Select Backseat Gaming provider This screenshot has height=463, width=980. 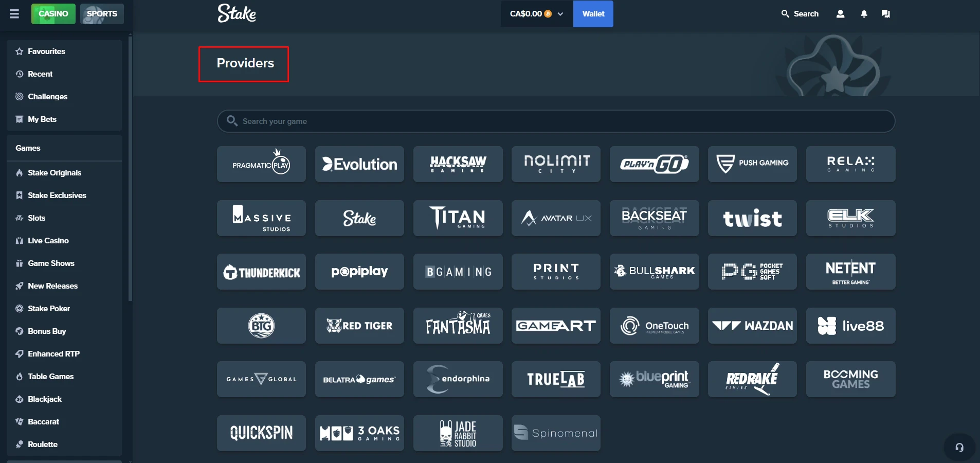click(x=654, y=218)
